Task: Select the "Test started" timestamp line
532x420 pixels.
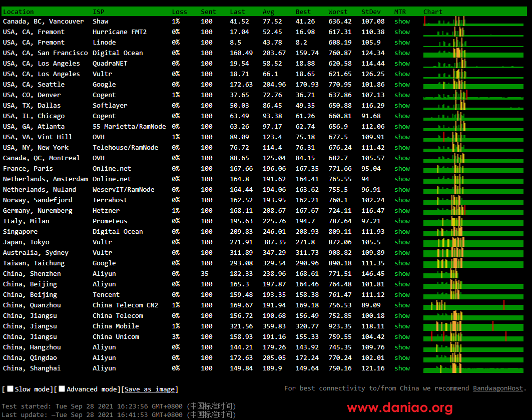Action: click(119, 406)
